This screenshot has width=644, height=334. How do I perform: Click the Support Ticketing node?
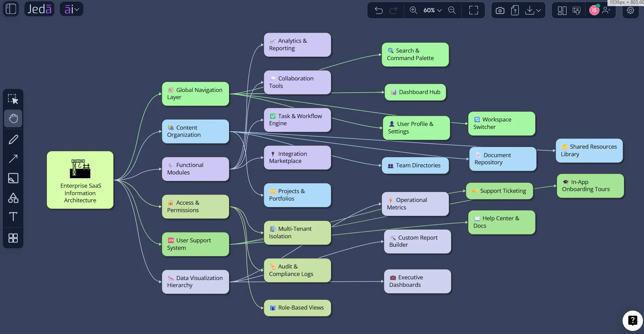pyautogui.click(x=500, y=191)
